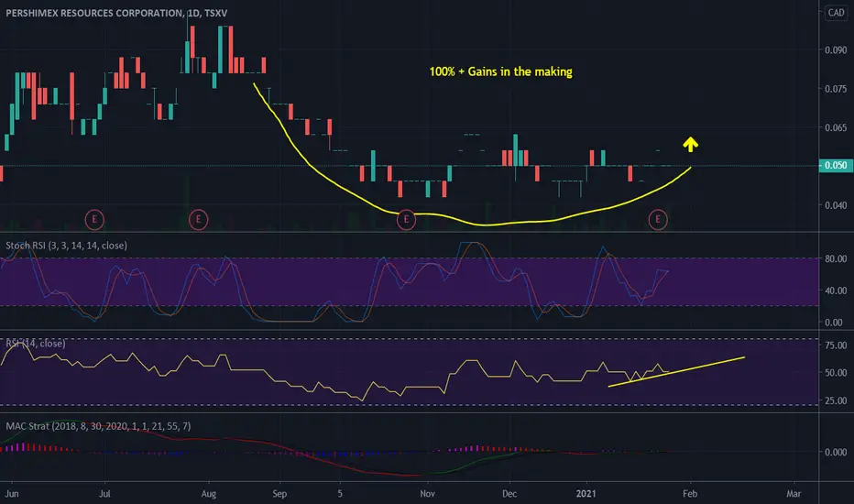
Task: Click the CAD currency button
Action: [836, 13]
